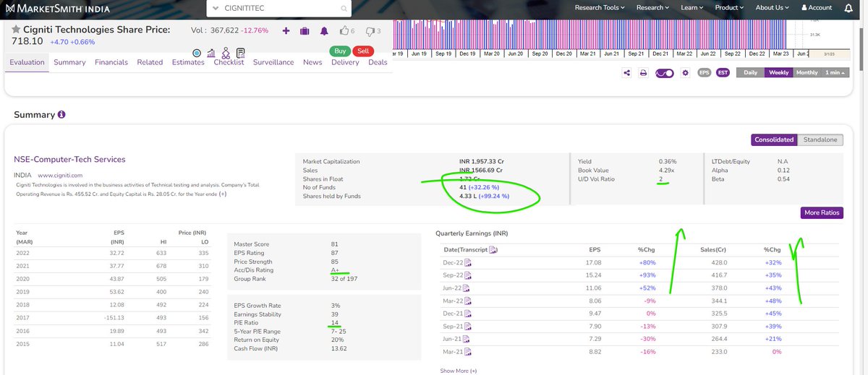Open the 1 min interval dropdown
This screenshot has height=375, width=868.
pos(835,73)
